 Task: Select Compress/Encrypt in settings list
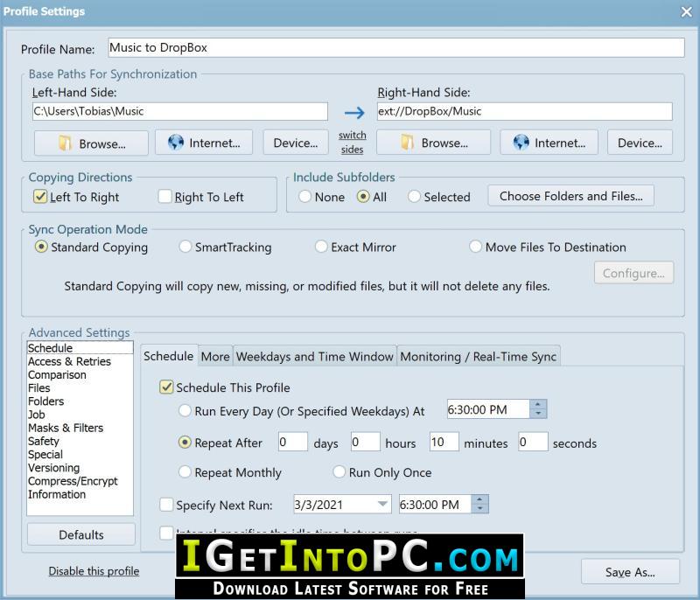[80, 481]
